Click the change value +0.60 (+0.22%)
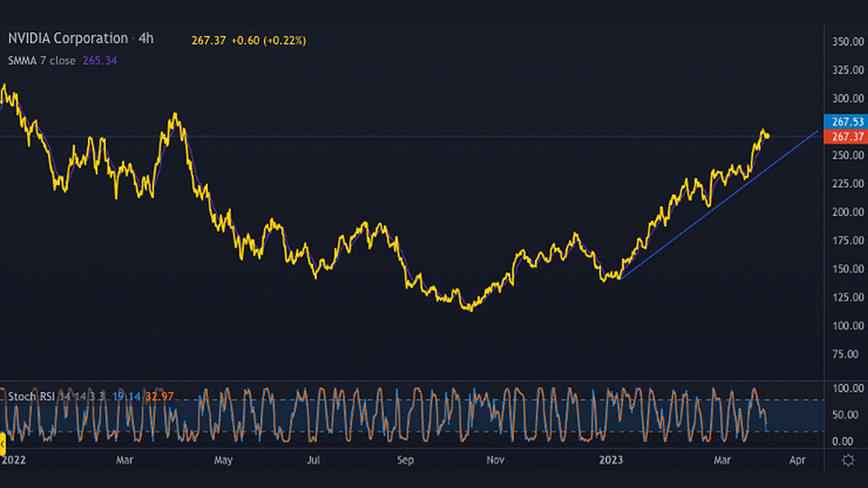 click(x=269, y=41)
